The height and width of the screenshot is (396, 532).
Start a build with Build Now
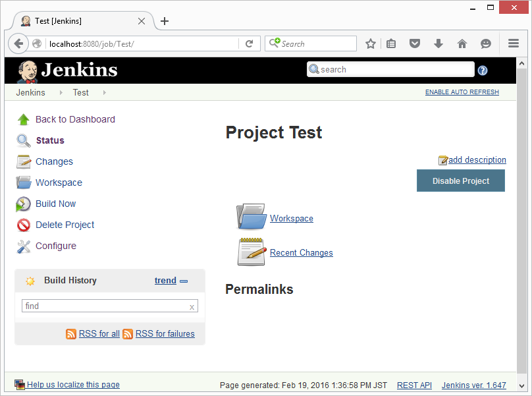[56, 204]
